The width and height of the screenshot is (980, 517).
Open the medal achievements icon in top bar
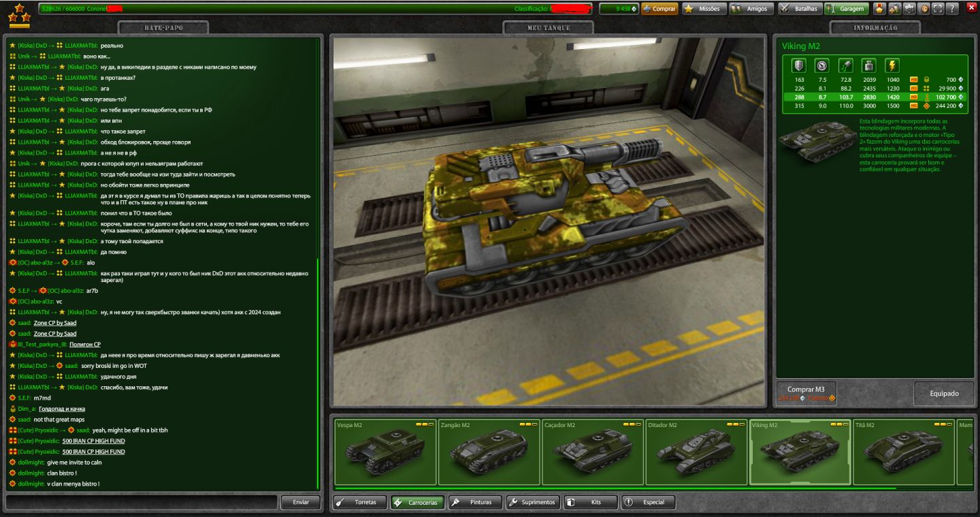pos(879,9)
